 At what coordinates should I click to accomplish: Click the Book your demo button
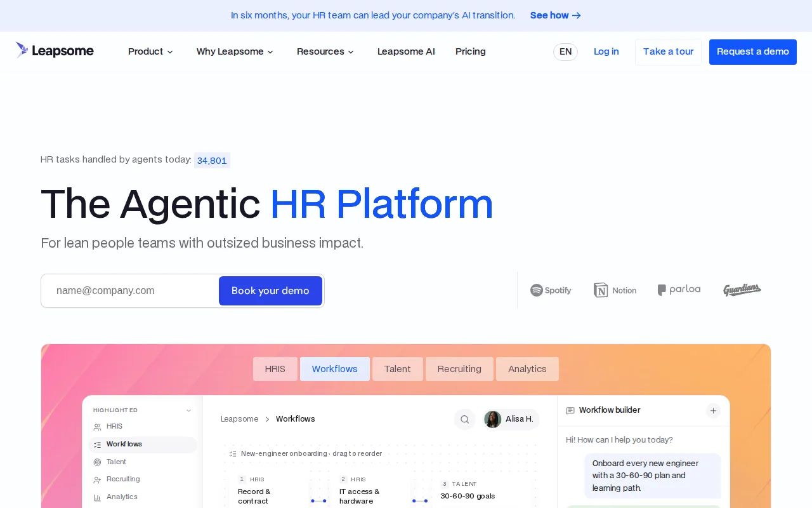pos(270,291)
